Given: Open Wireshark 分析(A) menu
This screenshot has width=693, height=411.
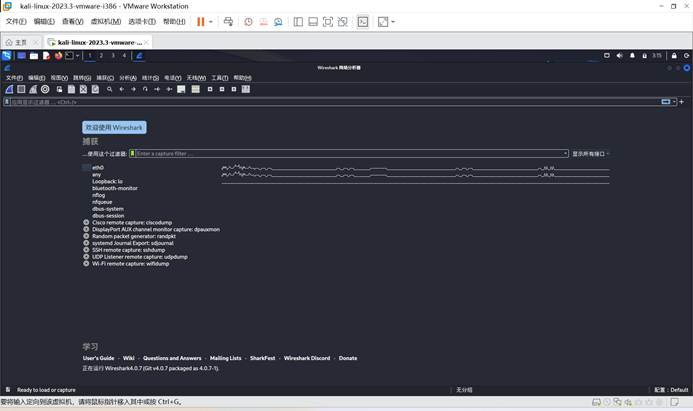Looking at the screenshot, I should pyautogui.click(x=128, y=78).
